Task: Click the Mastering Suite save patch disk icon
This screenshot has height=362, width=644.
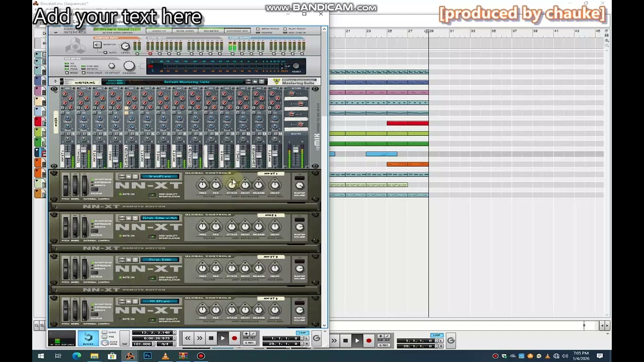Action: [x=262, y=81]
